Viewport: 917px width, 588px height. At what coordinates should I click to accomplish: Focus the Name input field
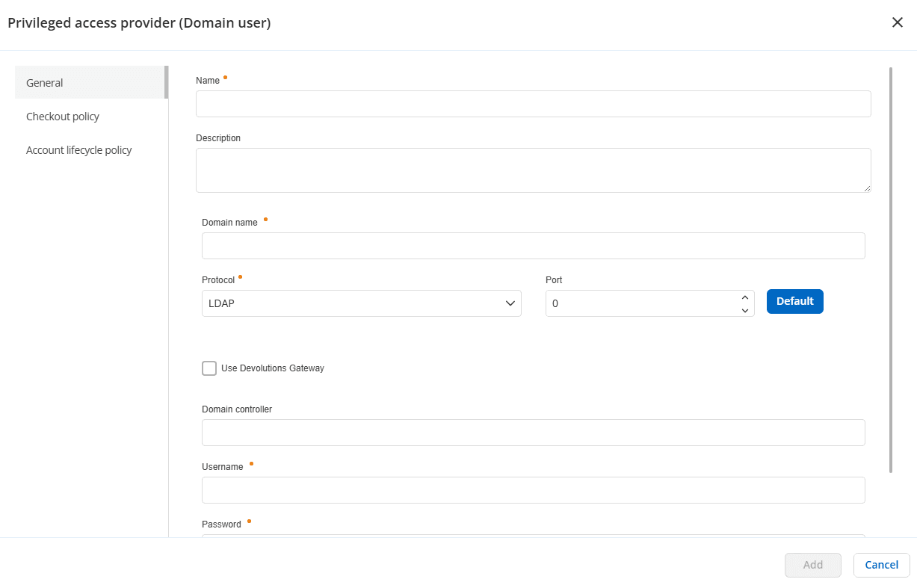(x=533, y=104)
